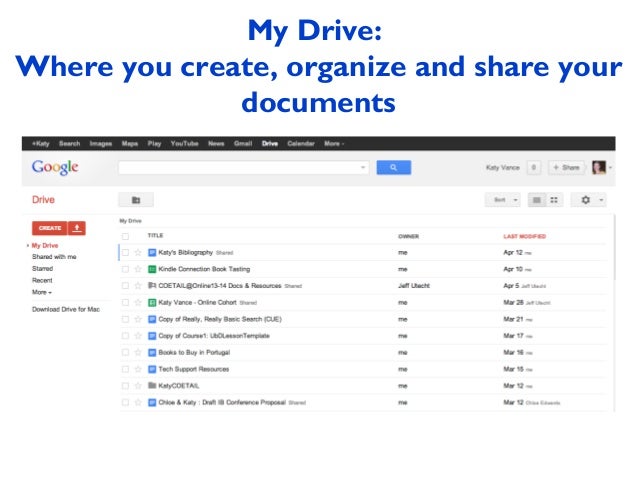
Task: Star Katy Vance - Online Cohort
Action: [138, 302]
